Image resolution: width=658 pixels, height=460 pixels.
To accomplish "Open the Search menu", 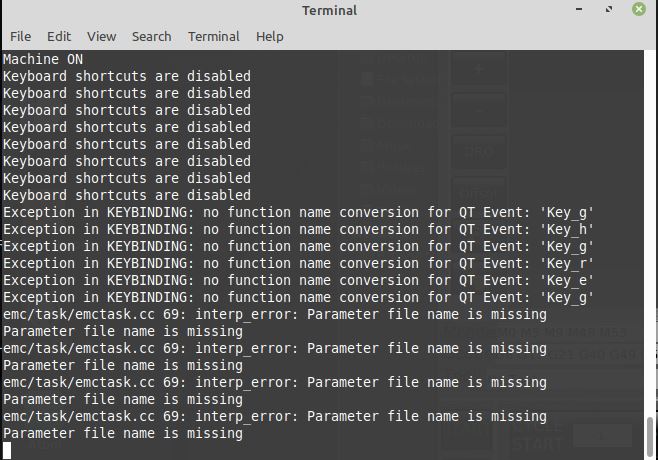I will [151, 37].
